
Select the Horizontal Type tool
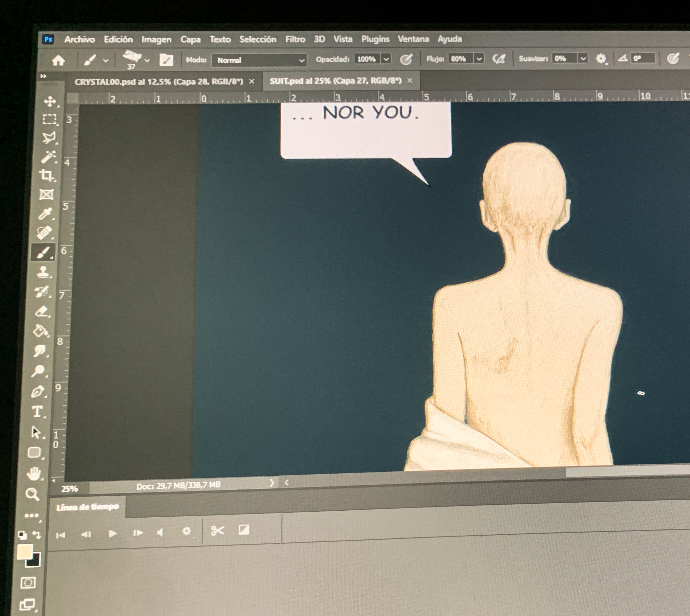tap(37, 412)
